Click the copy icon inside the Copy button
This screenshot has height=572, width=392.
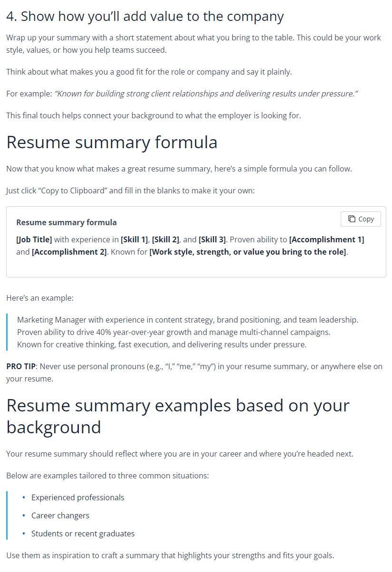pos(352,219)
